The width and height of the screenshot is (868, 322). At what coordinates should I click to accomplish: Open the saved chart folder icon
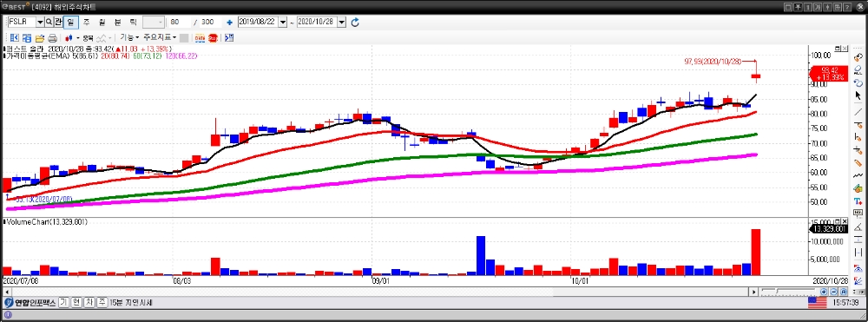(x=40, y=38)
